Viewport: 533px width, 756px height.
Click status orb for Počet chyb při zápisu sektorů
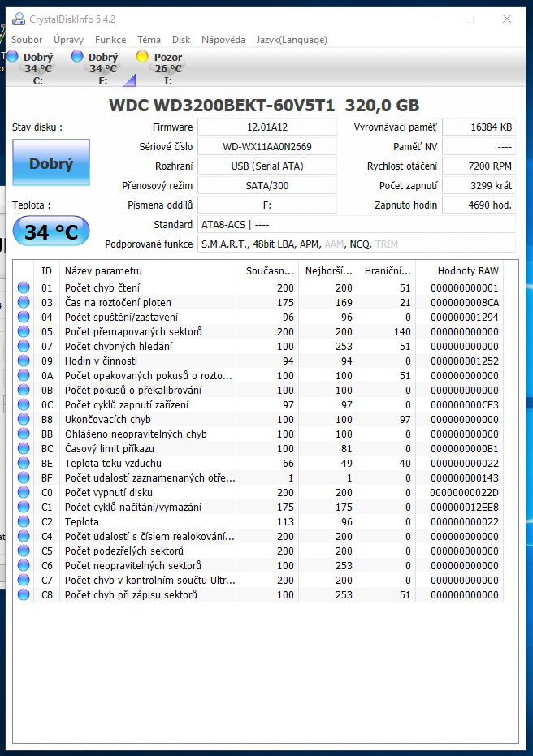(24, 594)
